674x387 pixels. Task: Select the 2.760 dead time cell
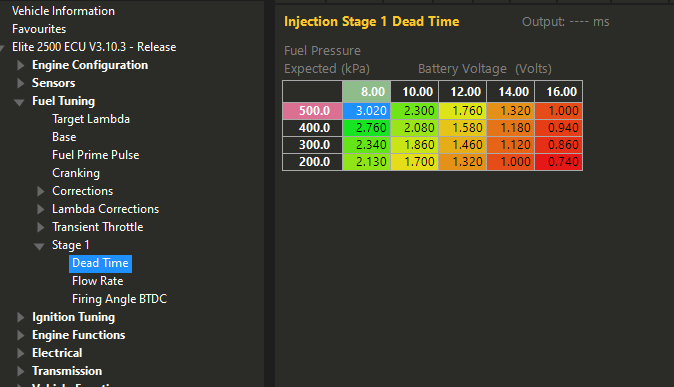pyautogui.click(x=367, y=128)
